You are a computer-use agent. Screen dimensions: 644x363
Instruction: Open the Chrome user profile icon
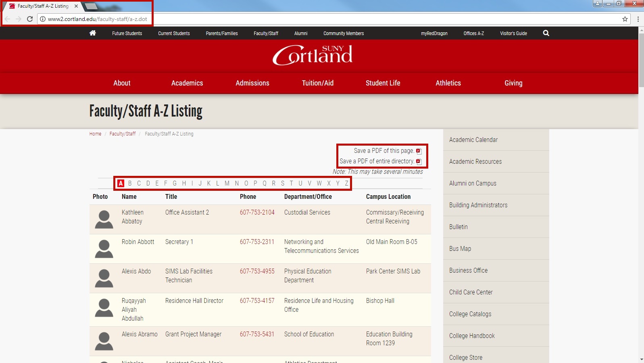click(x=597, y=3)
